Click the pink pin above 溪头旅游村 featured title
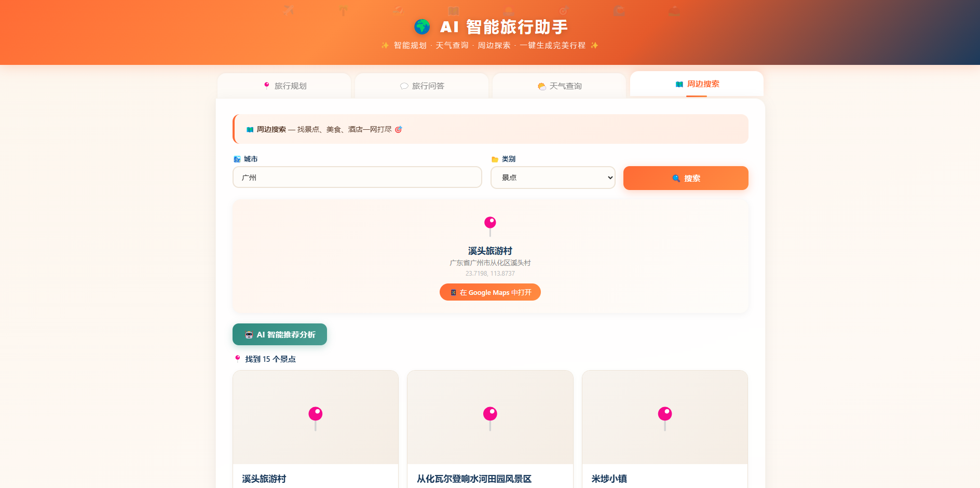 490,226
